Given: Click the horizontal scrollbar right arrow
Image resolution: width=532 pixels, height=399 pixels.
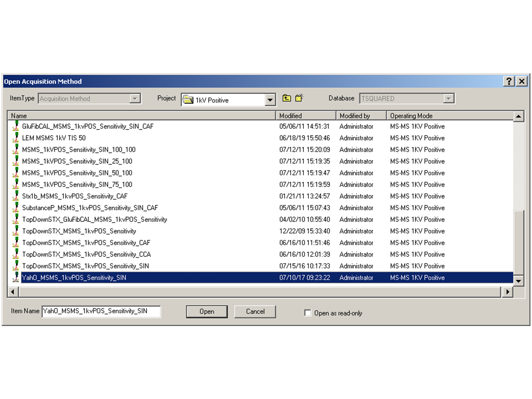Looking at the screenshot, I should [508, 292].
